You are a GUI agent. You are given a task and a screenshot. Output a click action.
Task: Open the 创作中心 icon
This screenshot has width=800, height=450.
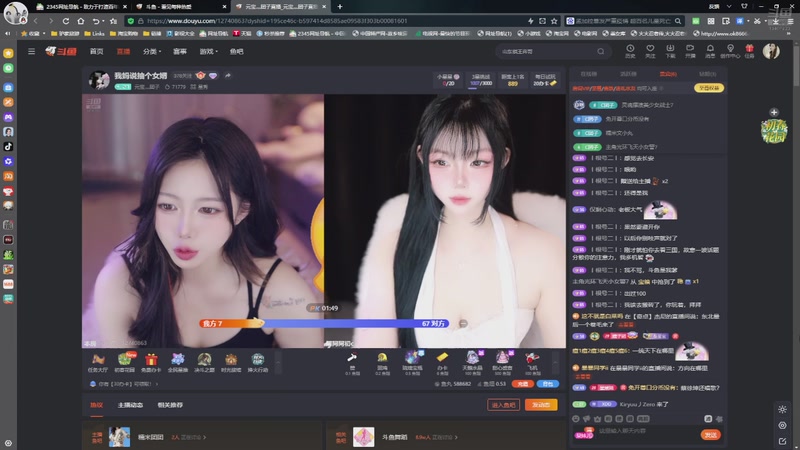coord(730,51)
